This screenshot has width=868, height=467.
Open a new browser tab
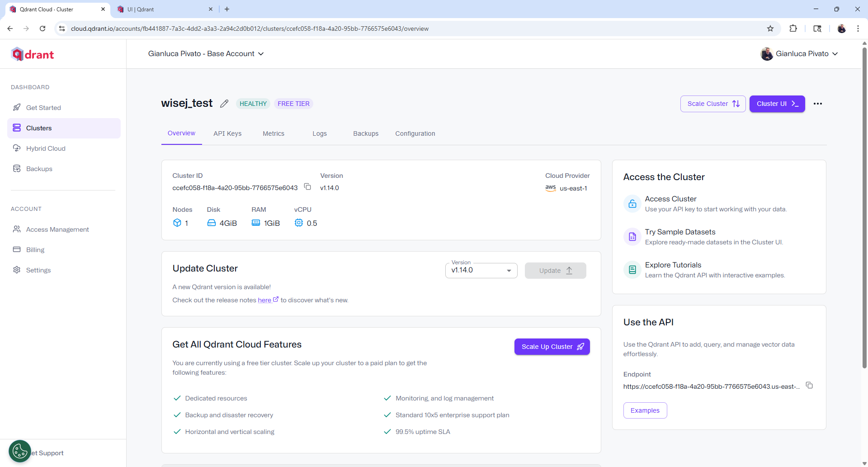(227, 9)
